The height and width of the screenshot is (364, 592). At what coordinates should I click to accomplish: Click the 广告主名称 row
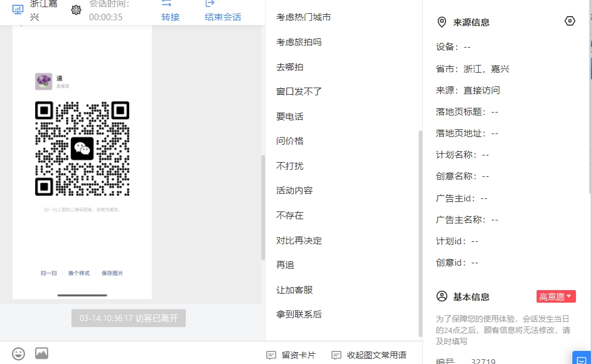click(x=467, y=220)
